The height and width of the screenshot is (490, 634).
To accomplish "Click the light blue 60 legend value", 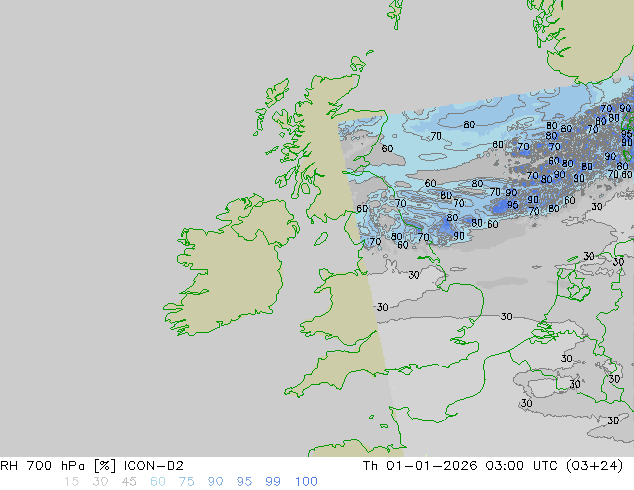I will click(158, 482).
